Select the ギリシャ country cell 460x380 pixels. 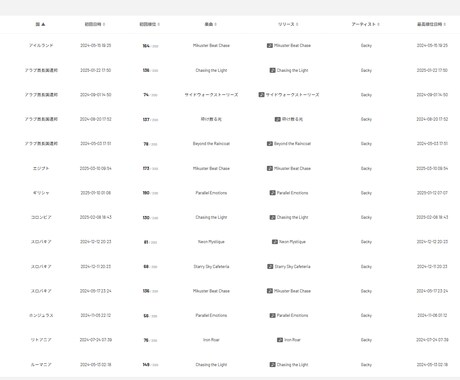[41, 193]
